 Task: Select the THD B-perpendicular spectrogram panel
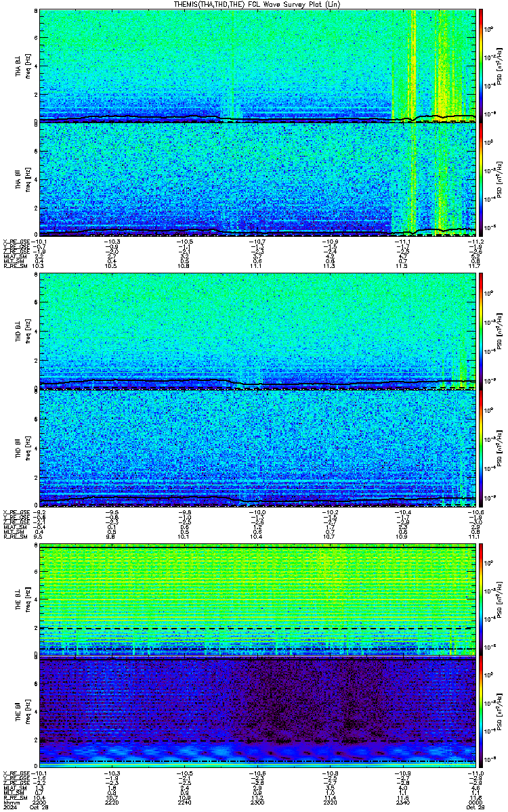257,332
